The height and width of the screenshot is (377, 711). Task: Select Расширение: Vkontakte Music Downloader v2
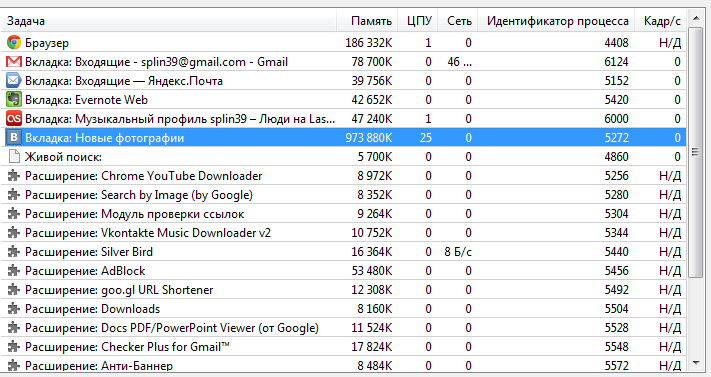344,233
